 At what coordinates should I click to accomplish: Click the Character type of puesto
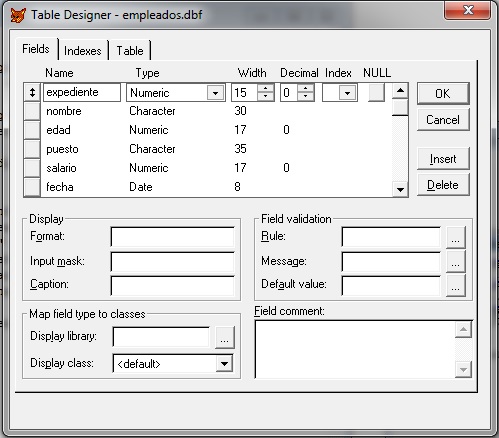152,149
